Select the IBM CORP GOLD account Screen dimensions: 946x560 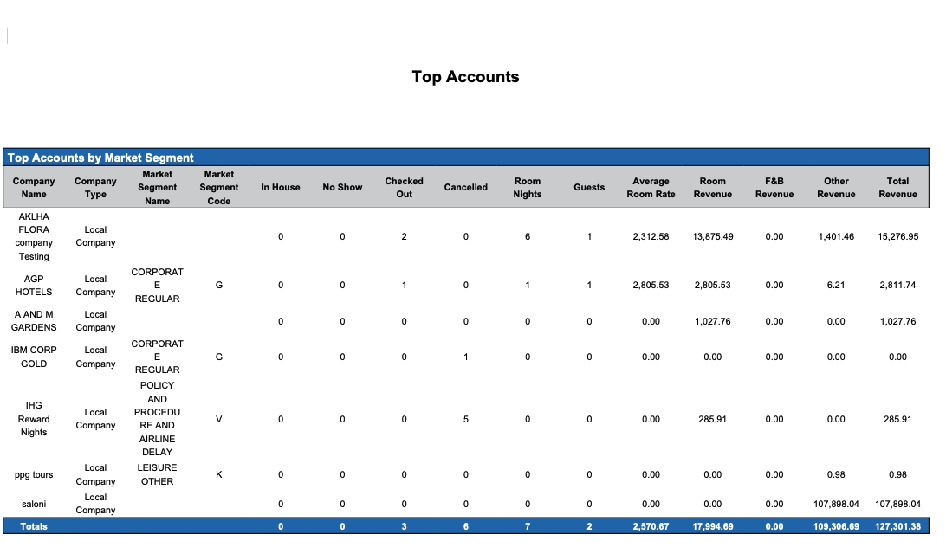34,357
